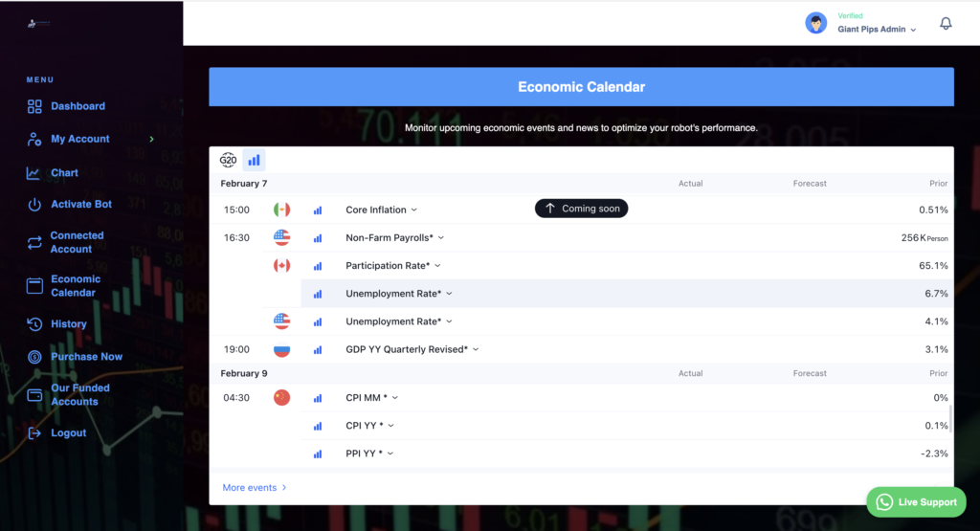The height and width of the screenshot is (531, 980).
Task: Toggle the importance bar-chart filter
Action: point(254,160)
